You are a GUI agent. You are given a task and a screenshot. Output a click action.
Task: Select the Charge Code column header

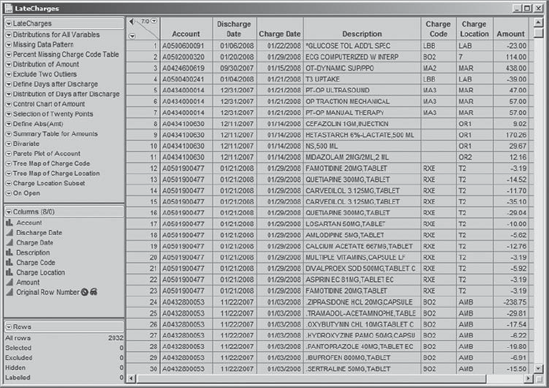[x=438, y=29]
